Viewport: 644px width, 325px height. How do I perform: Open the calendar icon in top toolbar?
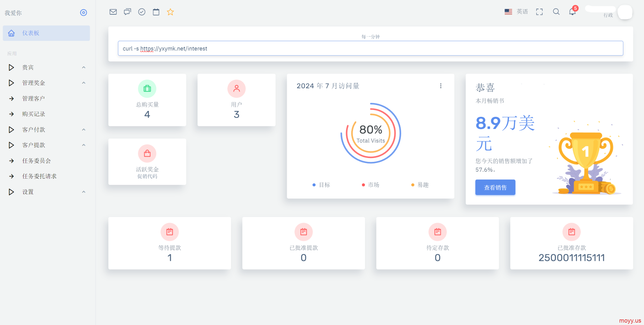(x=156, y=12)
